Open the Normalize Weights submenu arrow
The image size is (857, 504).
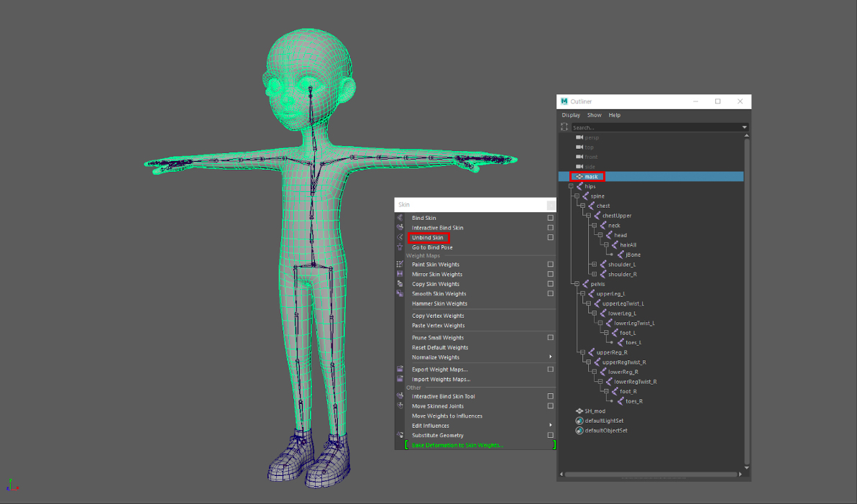click(x=551, y=357)
